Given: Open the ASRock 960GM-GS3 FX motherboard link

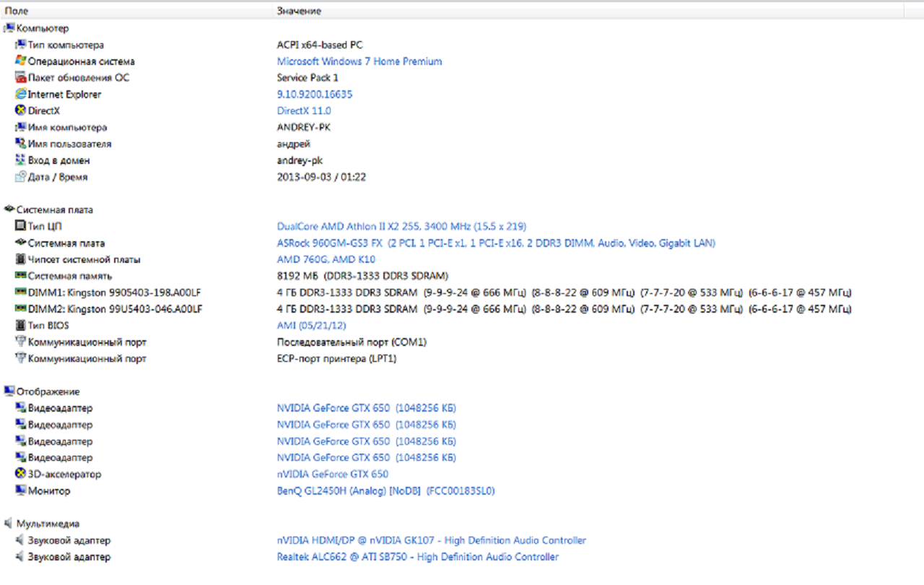Looking at the screenshot, I should point(496,243).
